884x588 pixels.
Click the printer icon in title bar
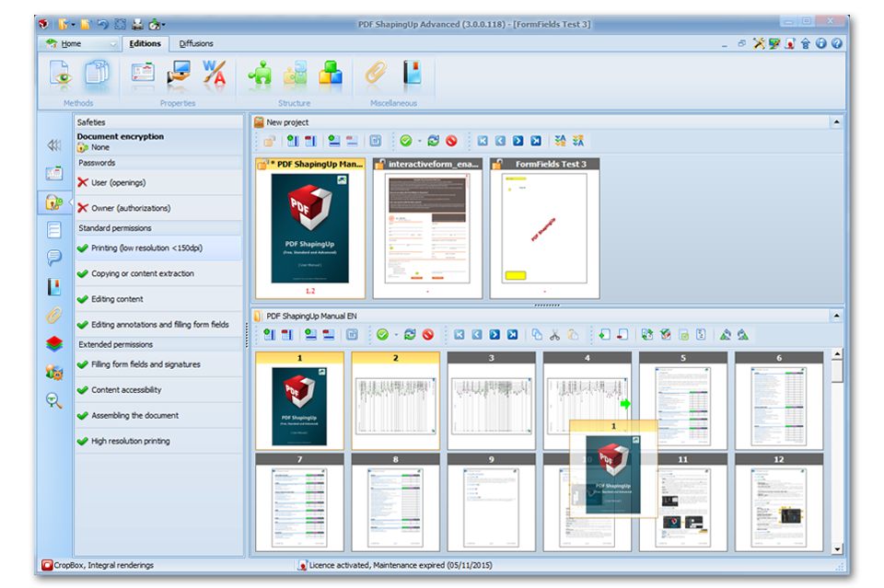pyautogui.click(x=137, y=24)
